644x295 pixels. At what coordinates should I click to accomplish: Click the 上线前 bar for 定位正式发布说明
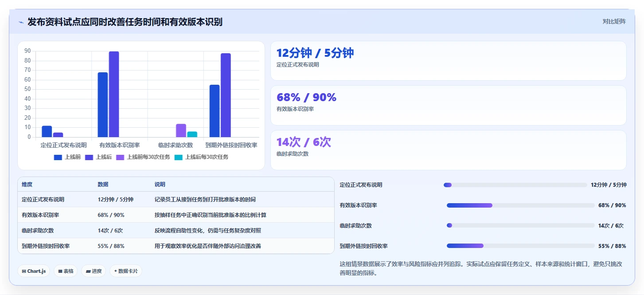(x=47, y=131)
